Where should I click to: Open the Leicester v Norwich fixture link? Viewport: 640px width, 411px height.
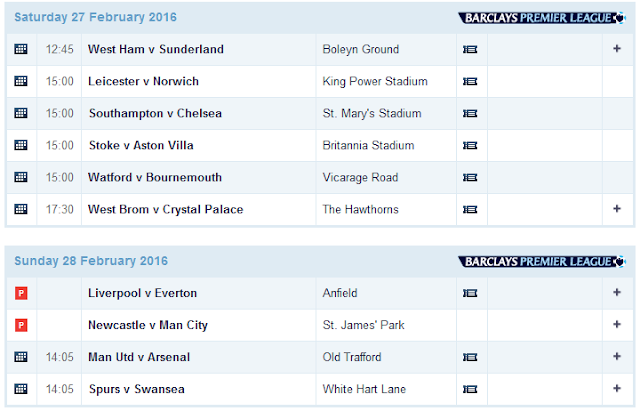(143, 81)
